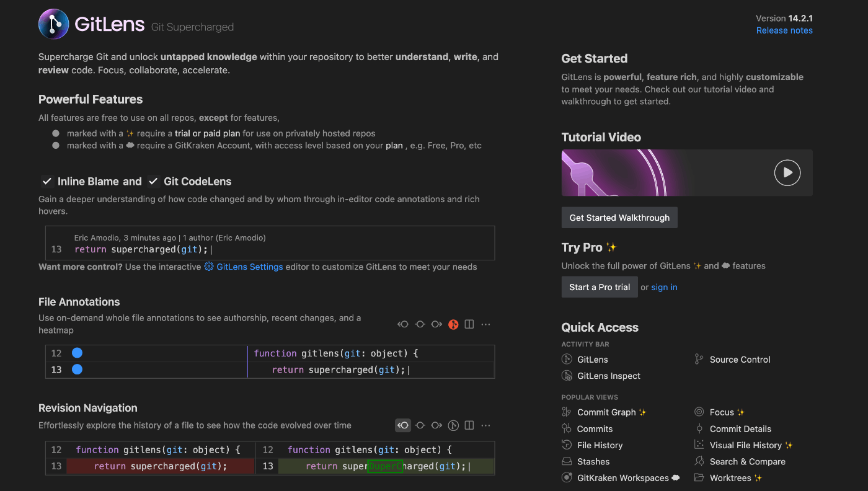Click the 'Eric Amodio, 3 minutes ago' blame annotation
The width and height of the screenshot is (868, 491).
tap(170, 237)
